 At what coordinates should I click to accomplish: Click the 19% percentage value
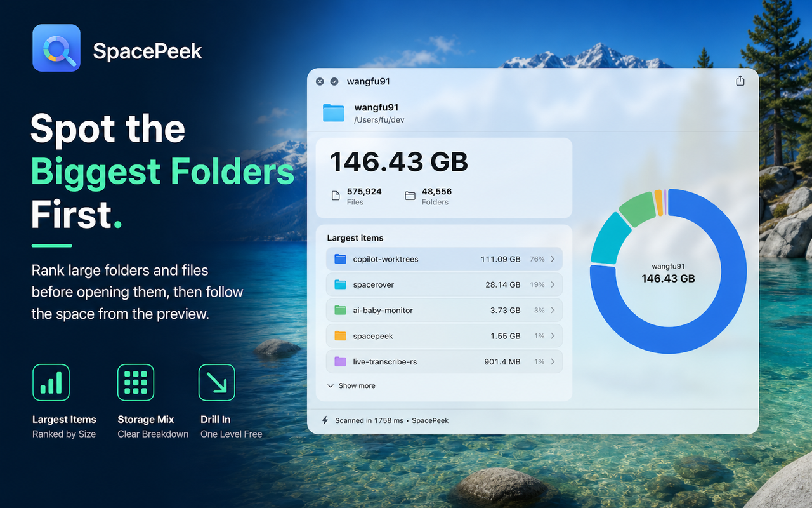(x=537, y=284)
